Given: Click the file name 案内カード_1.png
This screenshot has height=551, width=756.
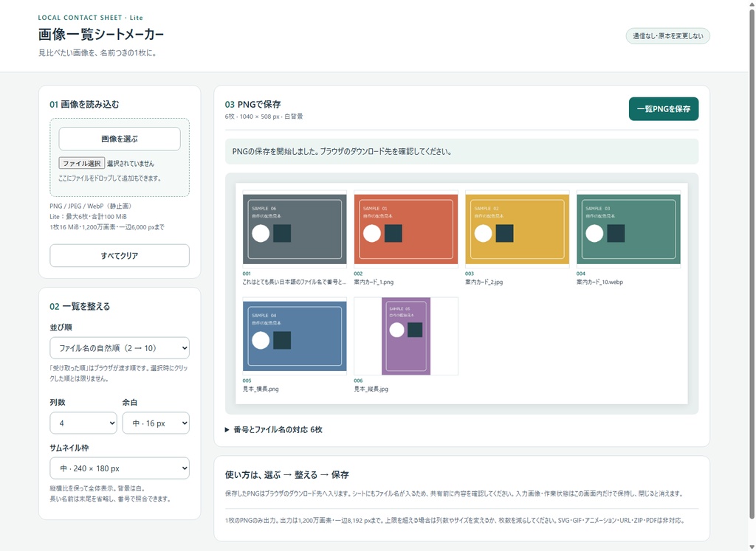Looking at the screenshot, I should tap(374, 283).
